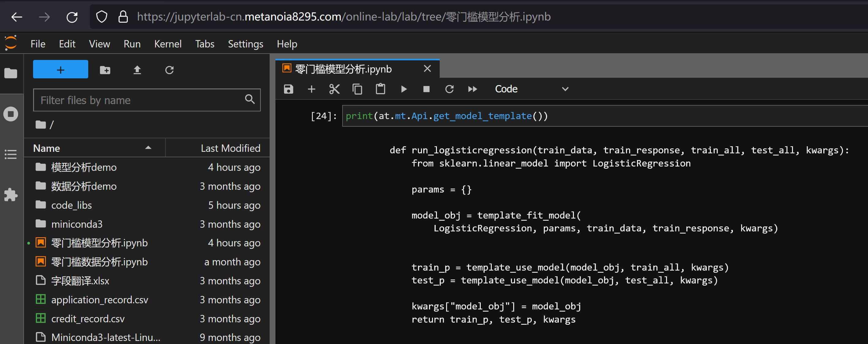Copy the selected cell
The height and width of the screenshot is (344, 868).
pos(357,89)
